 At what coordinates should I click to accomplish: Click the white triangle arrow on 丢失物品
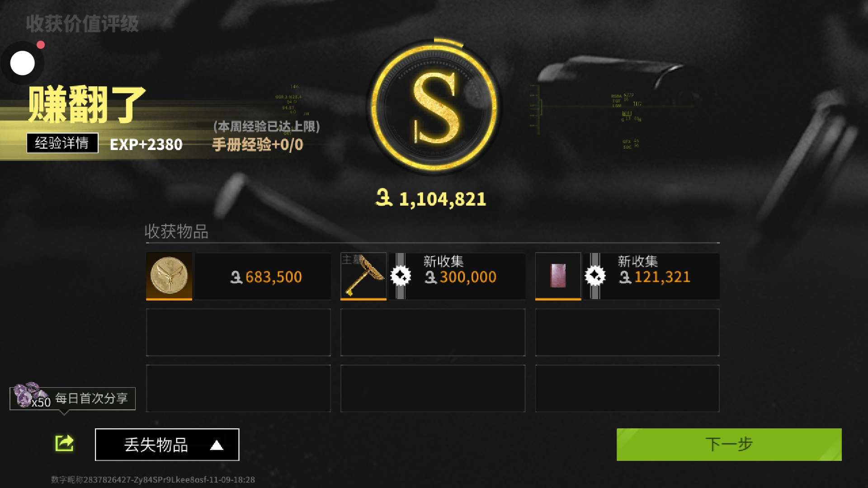tap(217, 446)
